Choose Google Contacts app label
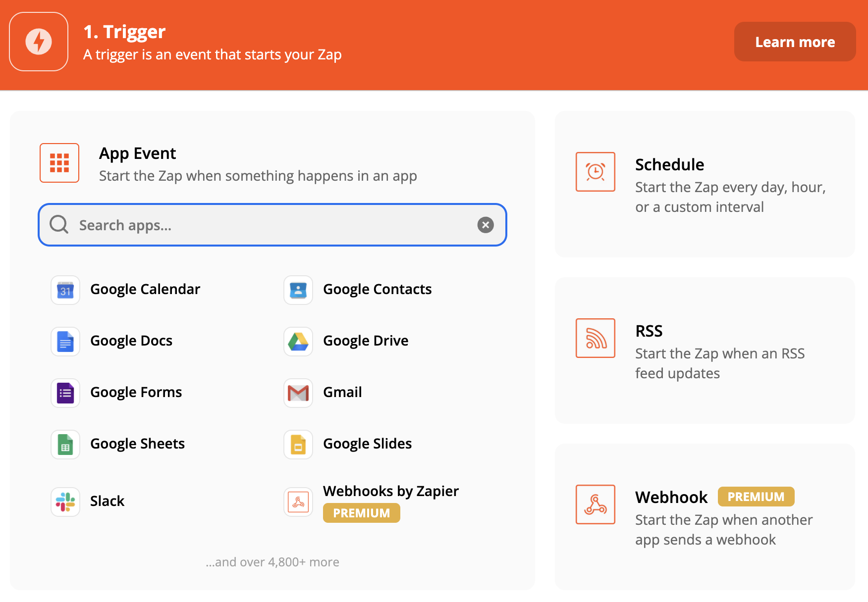The width and height of the screenshot is (868, 602). pyautogui.click(x=378, y=290)
